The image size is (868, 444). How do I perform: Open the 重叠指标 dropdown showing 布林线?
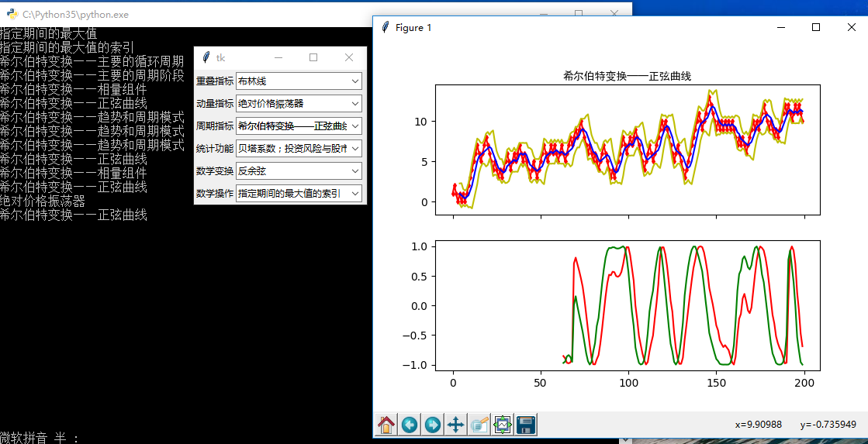(x=299, y=81)
